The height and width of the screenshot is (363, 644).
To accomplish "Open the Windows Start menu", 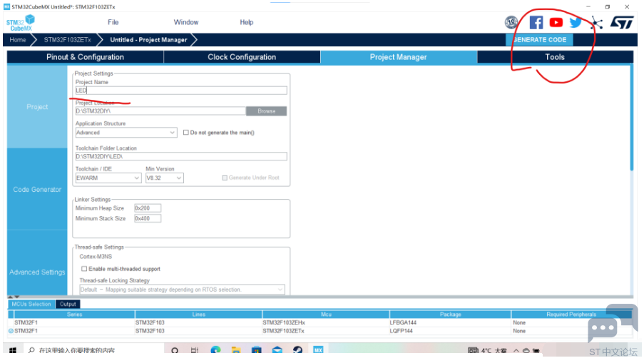I will click(x=13, y=350).
